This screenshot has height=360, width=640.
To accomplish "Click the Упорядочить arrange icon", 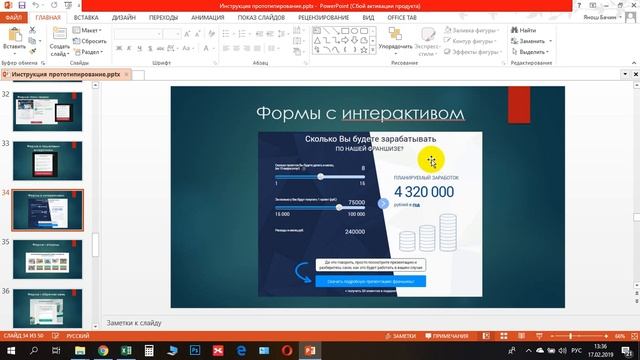I will coord(395,34).
